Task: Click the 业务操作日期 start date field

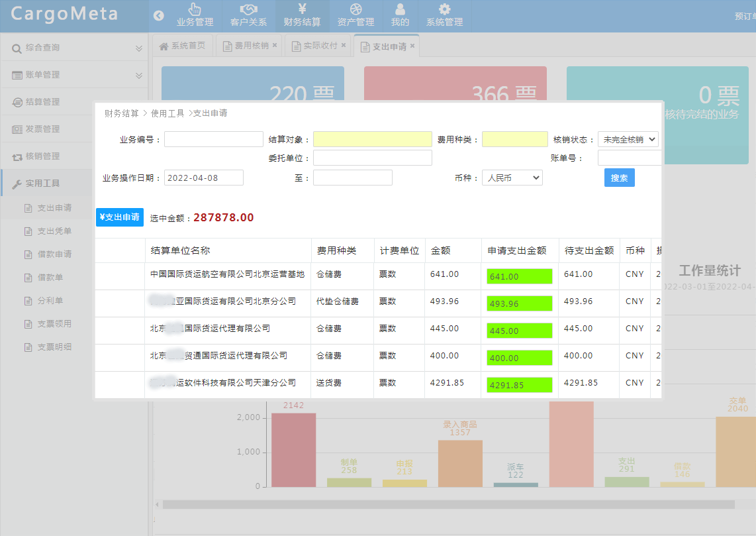Action: click(203, 178)
